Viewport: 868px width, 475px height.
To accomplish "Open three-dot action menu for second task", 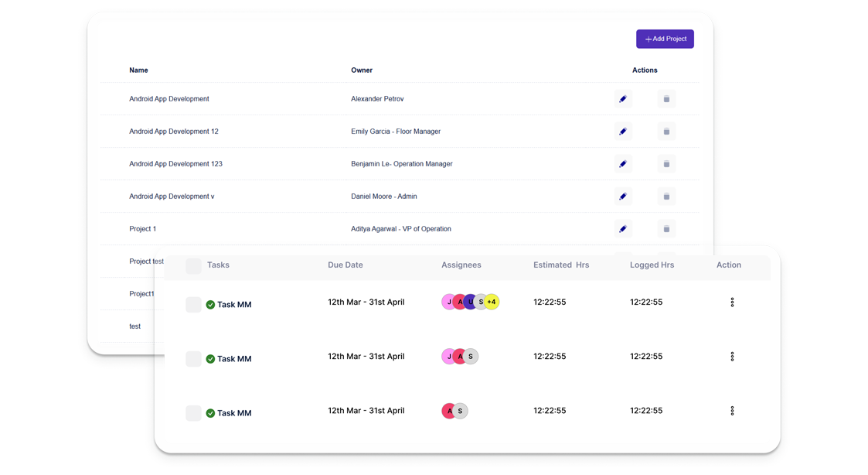I will [x=732, y=357].
